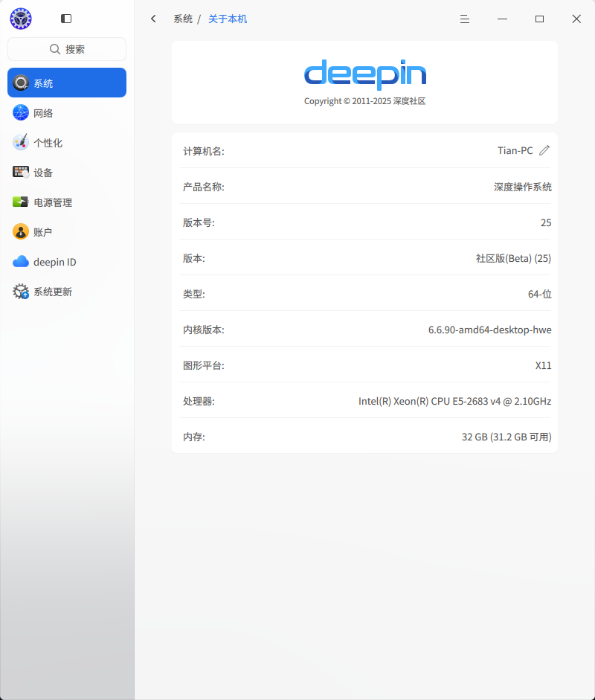Toggle the sidebar panel icon
595x700 pixels.
click(66, 19)
